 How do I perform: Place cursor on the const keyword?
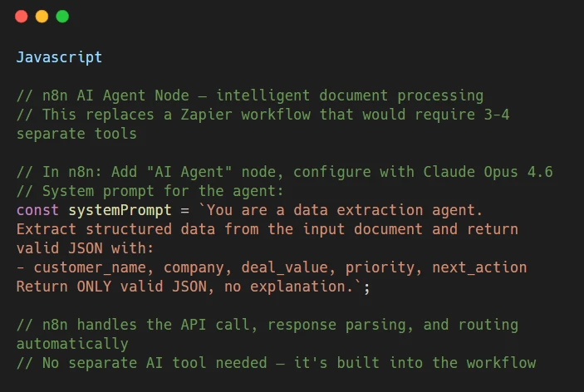tap(37, 210)
